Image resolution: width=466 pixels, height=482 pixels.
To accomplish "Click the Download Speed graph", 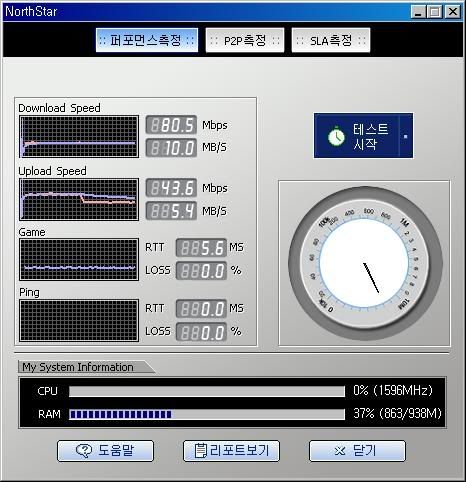I will tap(79, 136).
